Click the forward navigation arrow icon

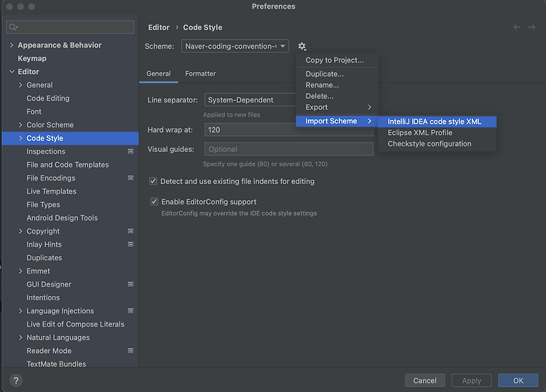click(x=531, y=27)
